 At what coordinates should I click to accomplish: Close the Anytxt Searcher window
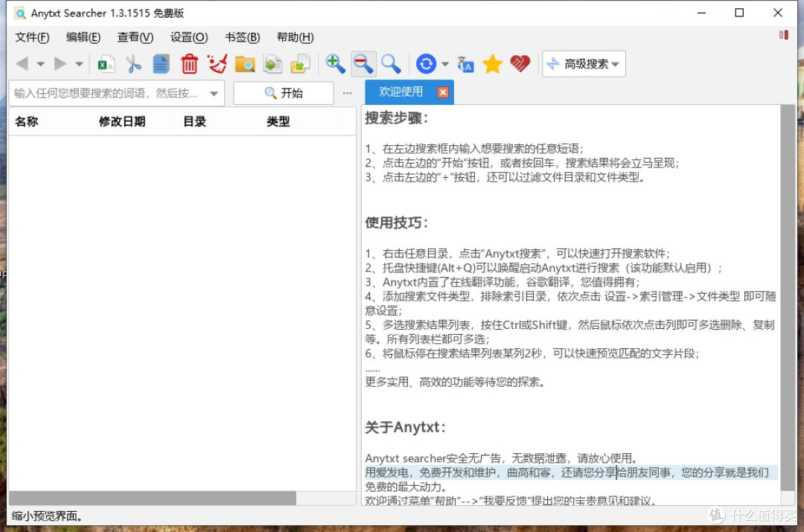tap(778, 13)
